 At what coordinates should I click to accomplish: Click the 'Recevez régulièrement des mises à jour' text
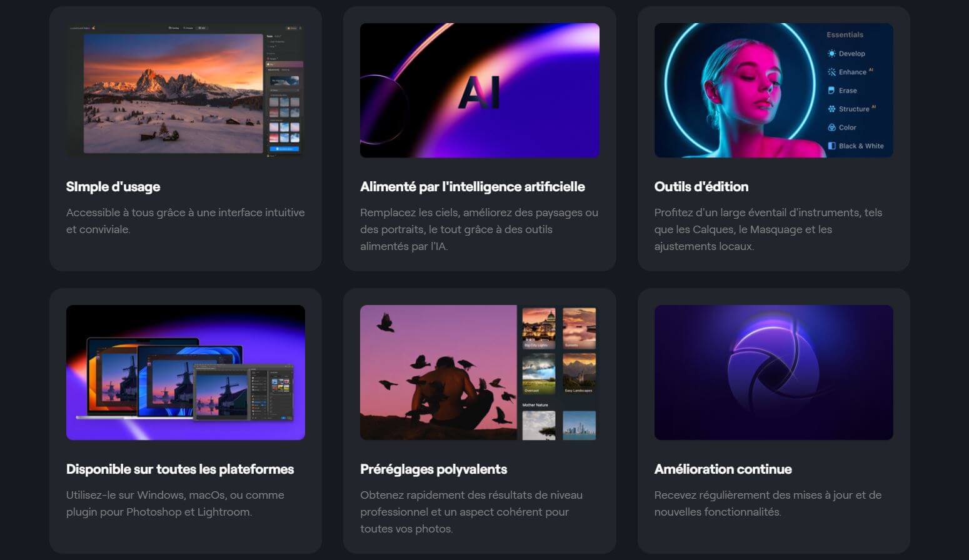768,503
